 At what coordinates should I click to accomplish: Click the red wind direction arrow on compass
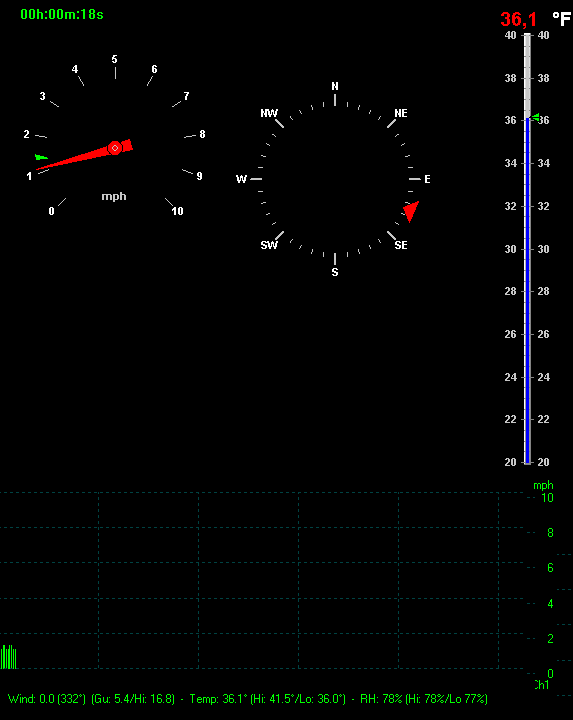pyautogui.click(x=411, y=212)
